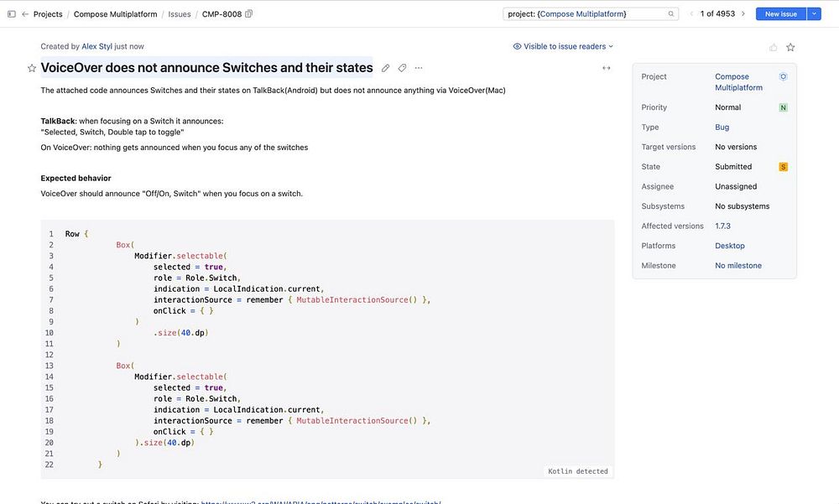Viewport: 839px width, 504px height.
Task: Open the Projects breadcrumb
Action: [48, 14]
